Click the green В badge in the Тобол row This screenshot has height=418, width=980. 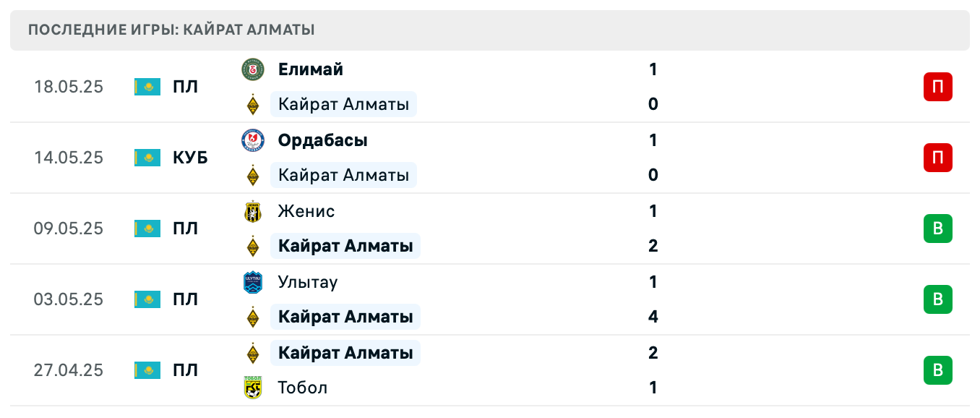point(938,370)
